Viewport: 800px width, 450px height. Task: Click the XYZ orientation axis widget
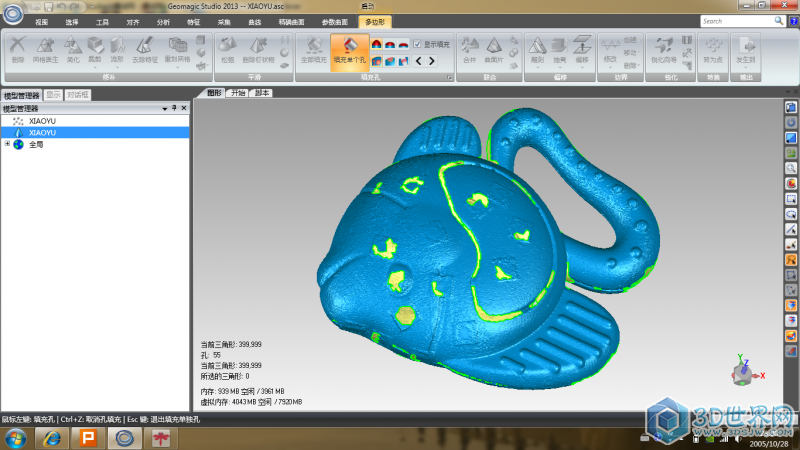[x=747, y=370]
